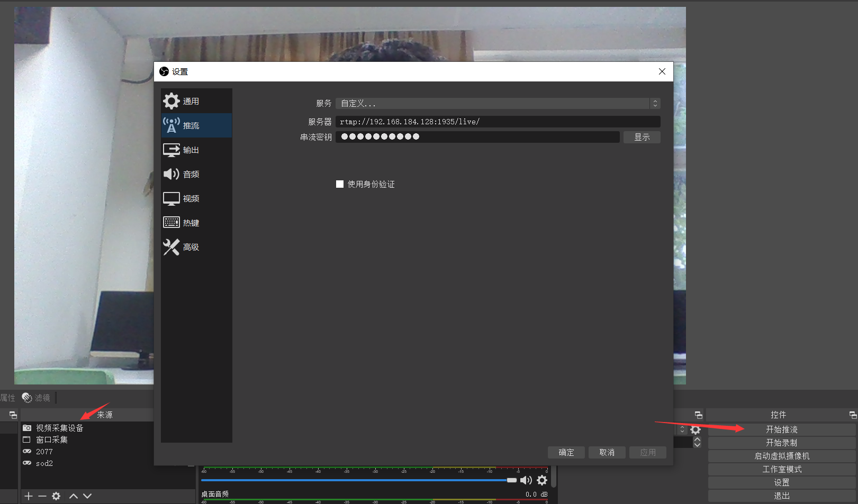Move selected source up with the up arrow

tap(73, 496)
